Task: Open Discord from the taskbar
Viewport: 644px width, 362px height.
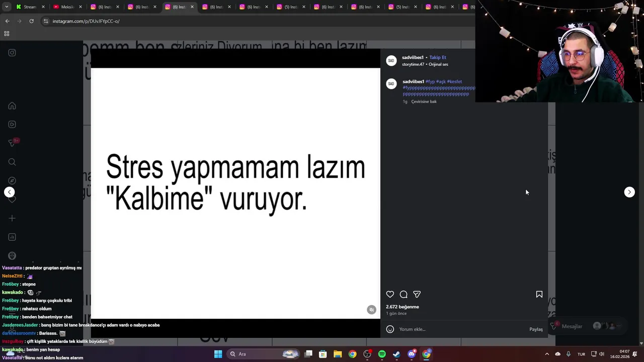Action: point(412,354)
